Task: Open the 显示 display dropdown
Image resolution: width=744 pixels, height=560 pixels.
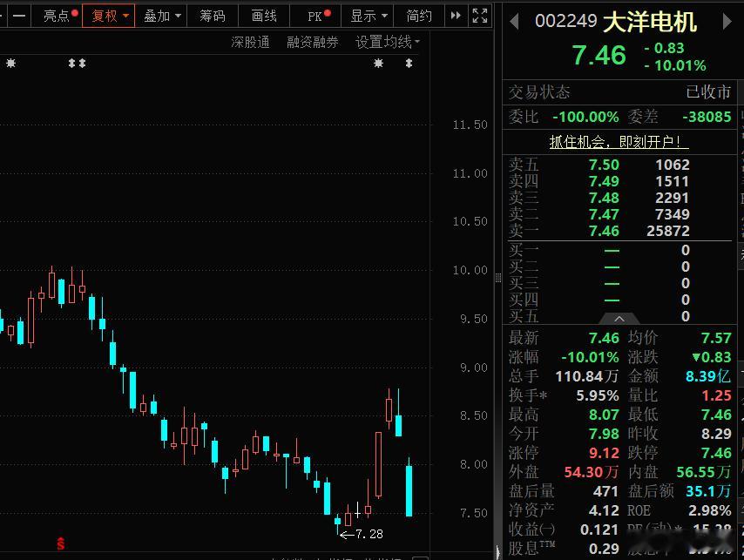Action: 368,16
